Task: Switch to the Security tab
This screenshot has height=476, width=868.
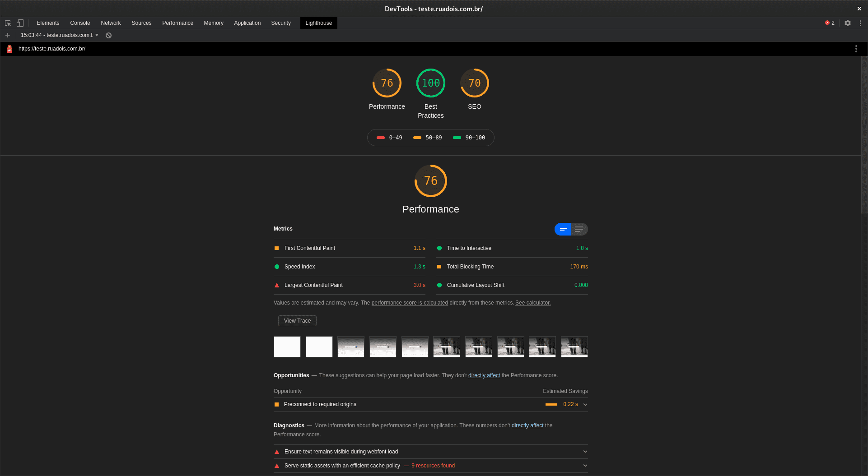Action: (281, 23)
